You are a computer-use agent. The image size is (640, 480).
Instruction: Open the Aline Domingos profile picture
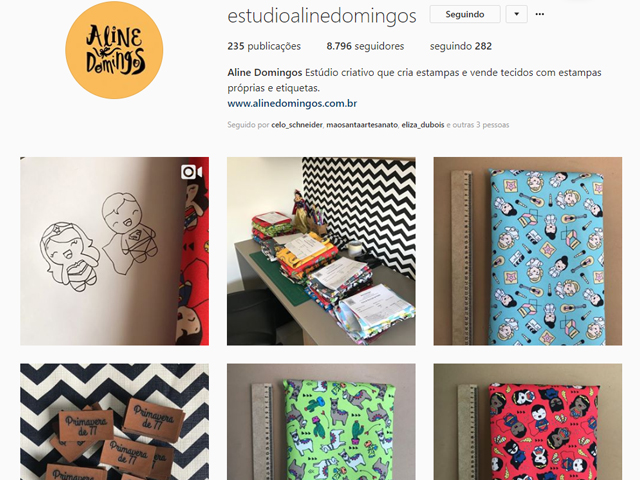(x=114, y=50)
